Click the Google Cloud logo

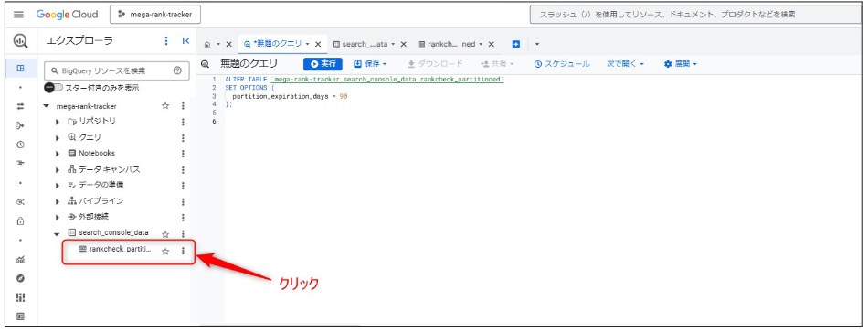[x=67, y=15]
